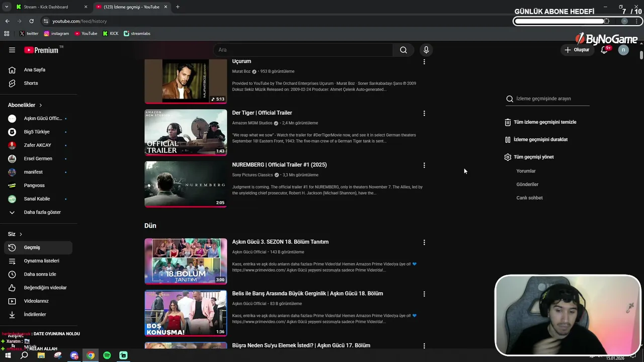Open more options for Belis ile Barış video
The height and width of the screenshot is (362, 644).
[x=424, y=294]
